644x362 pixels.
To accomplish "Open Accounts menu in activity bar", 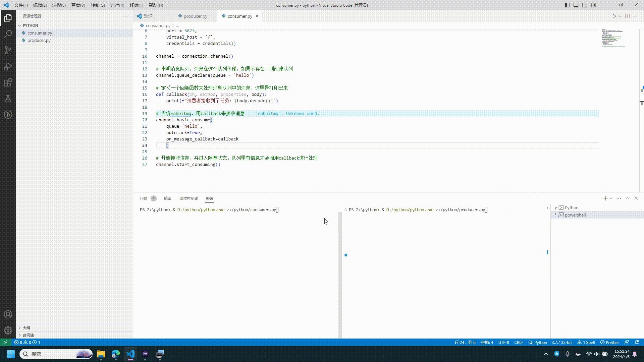I will coord(8,314).
